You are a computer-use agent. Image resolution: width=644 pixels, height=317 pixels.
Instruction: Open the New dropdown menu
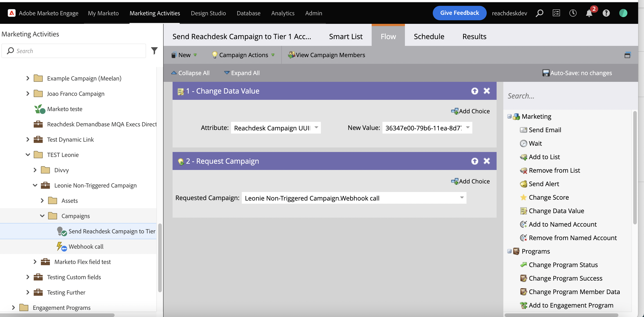click(x=184, y=55)
